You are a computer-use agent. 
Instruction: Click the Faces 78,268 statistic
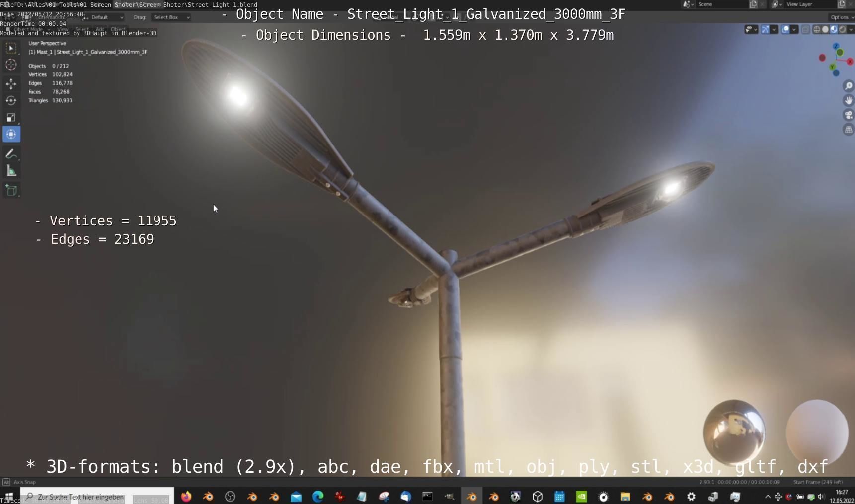pyautogui.click(x=49, y=92)
